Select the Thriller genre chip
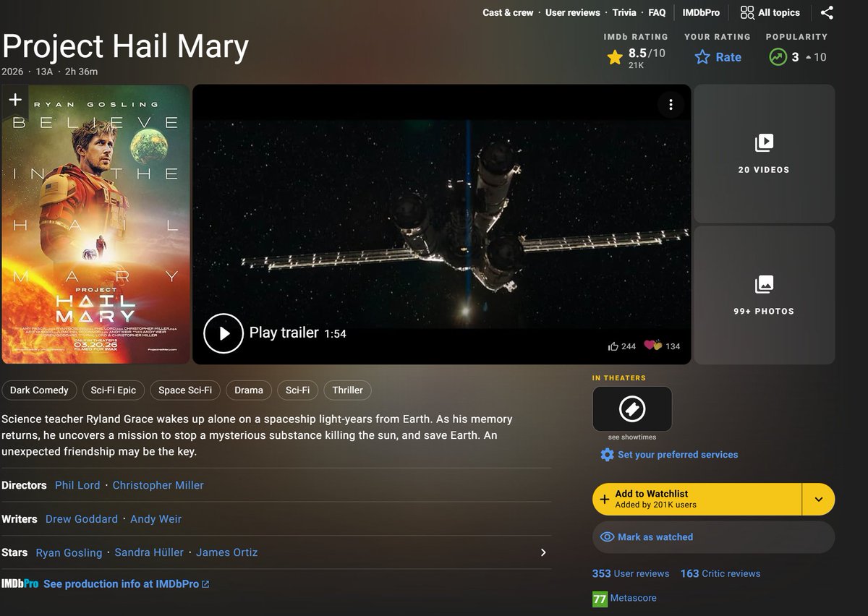 pos(347,390)
